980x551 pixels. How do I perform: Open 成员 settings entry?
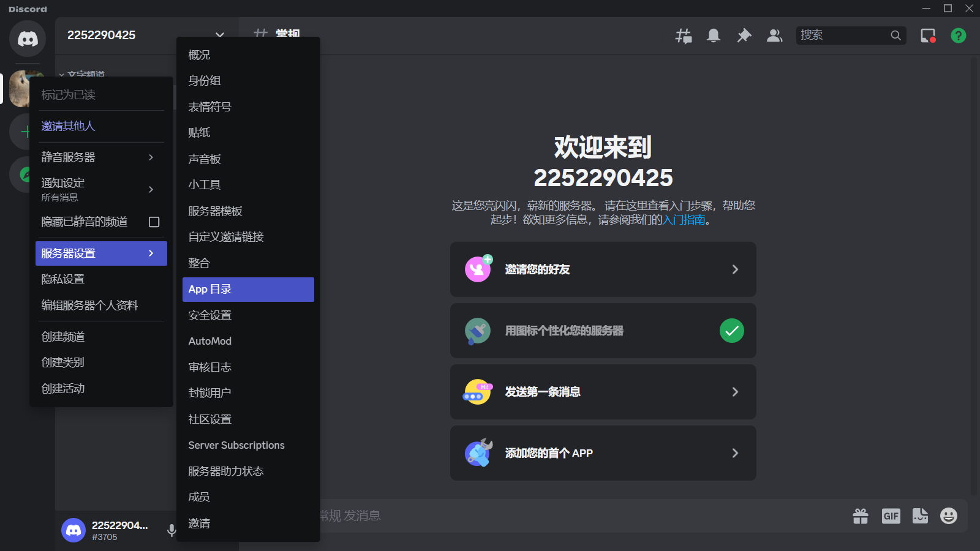tap(248, 497)
